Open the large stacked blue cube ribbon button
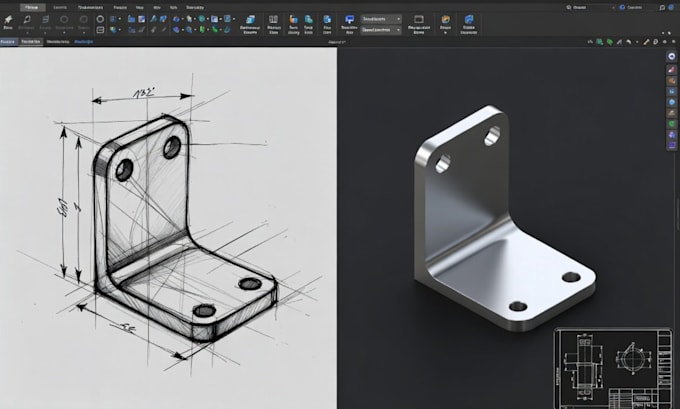680x409 pixels. click(250, 20)
